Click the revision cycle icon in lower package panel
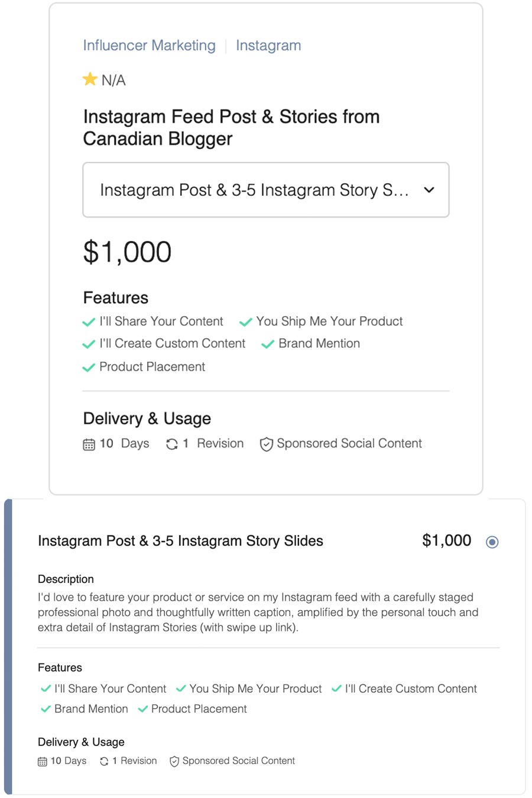The width and height of the screenshot is (532, 798). [104, 761]
